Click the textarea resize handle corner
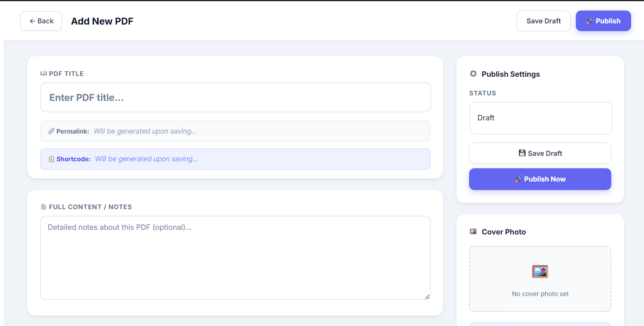The image size is (644, 326). [427, 297]
